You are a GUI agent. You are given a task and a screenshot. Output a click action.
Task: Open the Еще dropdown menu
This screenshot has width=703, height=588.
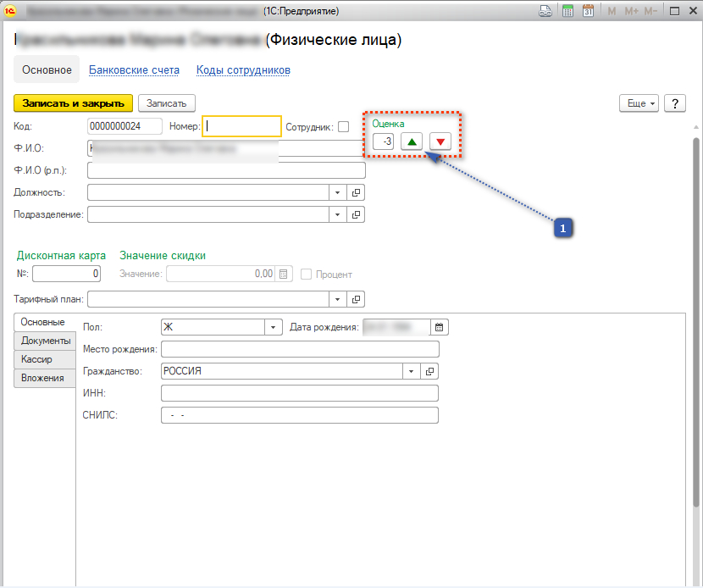(x=639, y=103)
